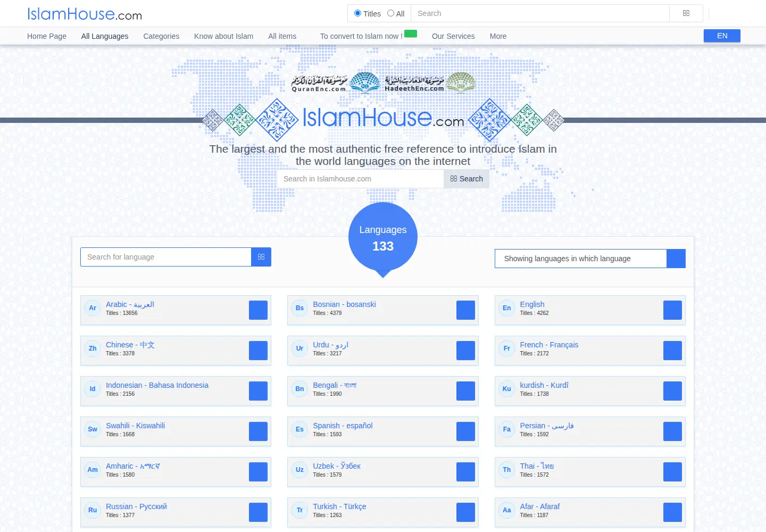Image resolution: width=766 pixels, height=532 pixels.
Task: Open EN language switcher button
Action: tap(722, 36)
